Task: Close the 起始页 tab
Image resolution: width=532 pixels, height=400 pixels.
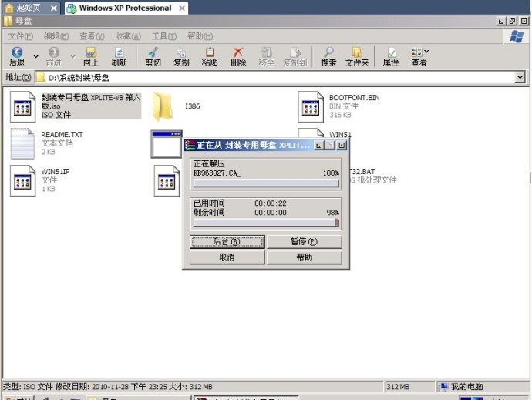Action: tap(54, 8)
